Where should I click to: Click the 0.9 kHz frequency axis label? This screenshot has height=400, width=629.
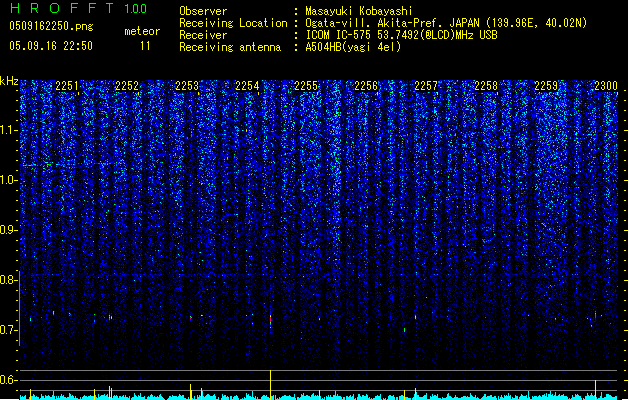(x=8, y=230)
